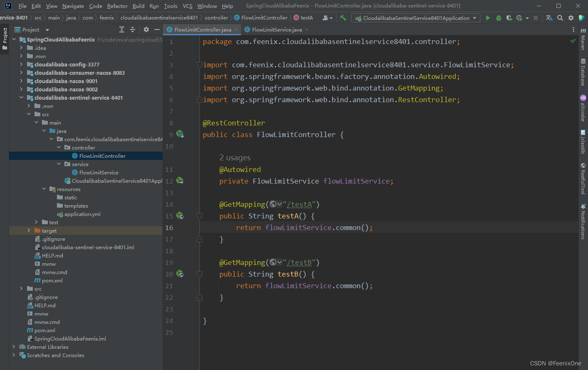The image size is (588, 370).
Task: Toggle the Maven tool window
Action: (583, 39)
